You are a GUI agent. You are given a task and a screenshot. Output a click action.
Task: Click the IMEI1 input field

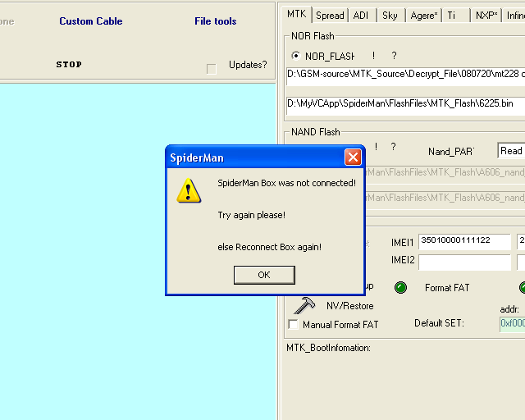coord(464,241)
